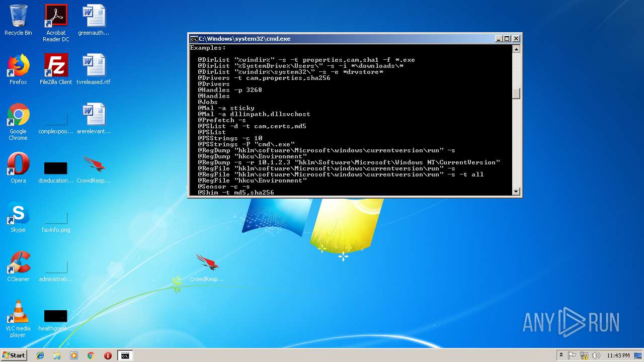The height and width of the screenshot is (362, 644).
Task: Open the tvreleased.rtf document
Action: pyautogui.click(x=94, y=69)
